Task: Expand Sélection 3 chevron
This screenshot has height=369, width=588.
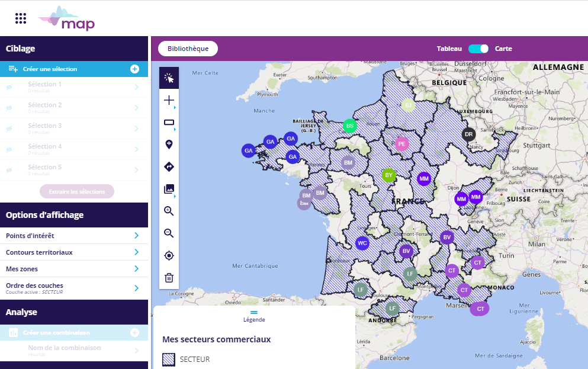Action: tap(137, 129)
